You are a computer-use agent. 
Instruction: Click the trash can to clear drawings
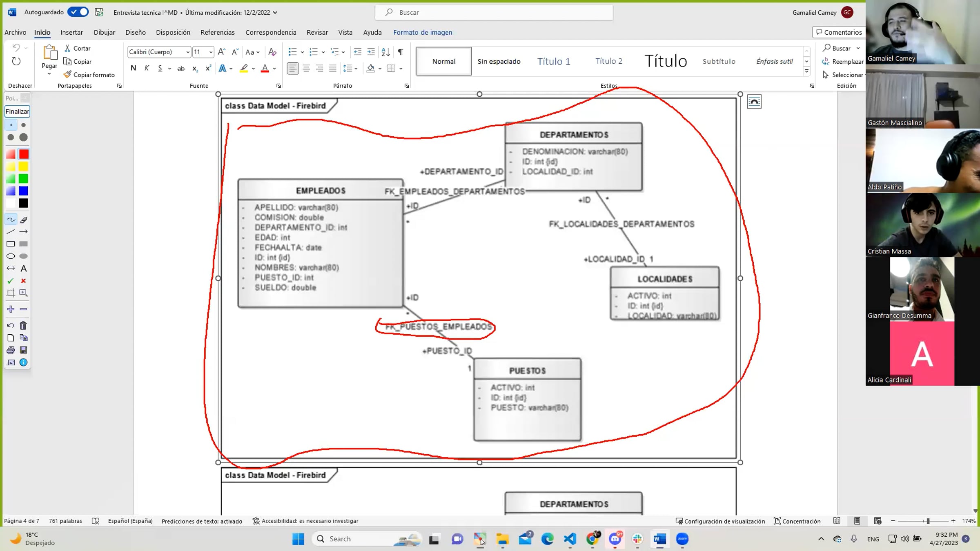(x=24, y=326)
